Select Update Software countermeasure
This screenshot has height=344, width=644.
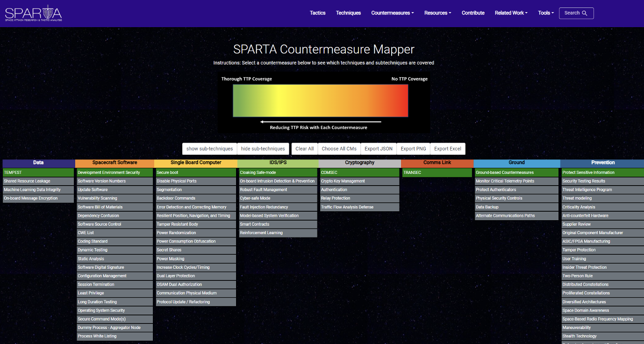point(115,190)
